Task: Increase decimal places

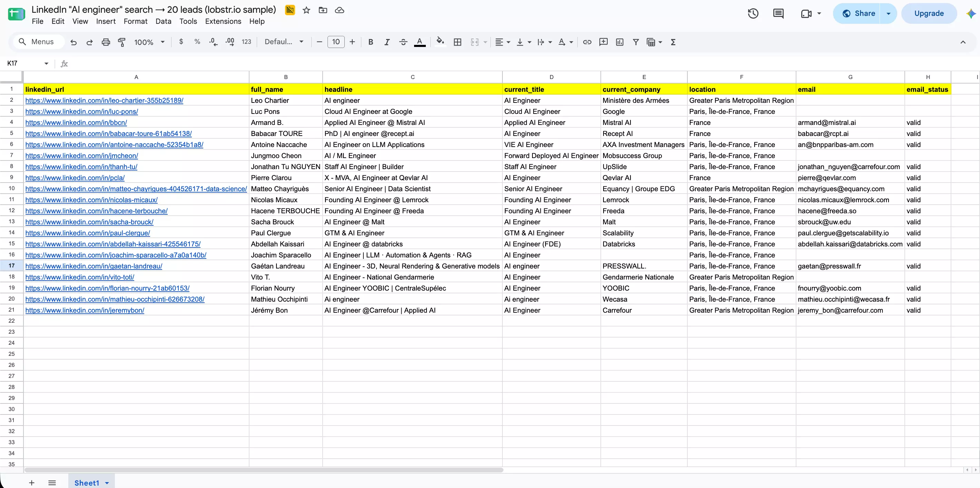Action: tap(230, 42)
